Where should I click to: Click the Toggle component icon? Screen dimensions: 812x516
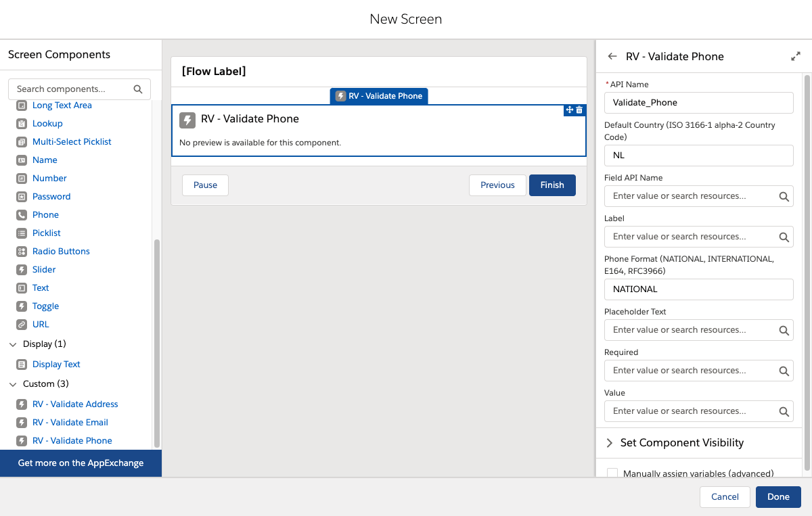pyautogui.click(x=22, y=306)
